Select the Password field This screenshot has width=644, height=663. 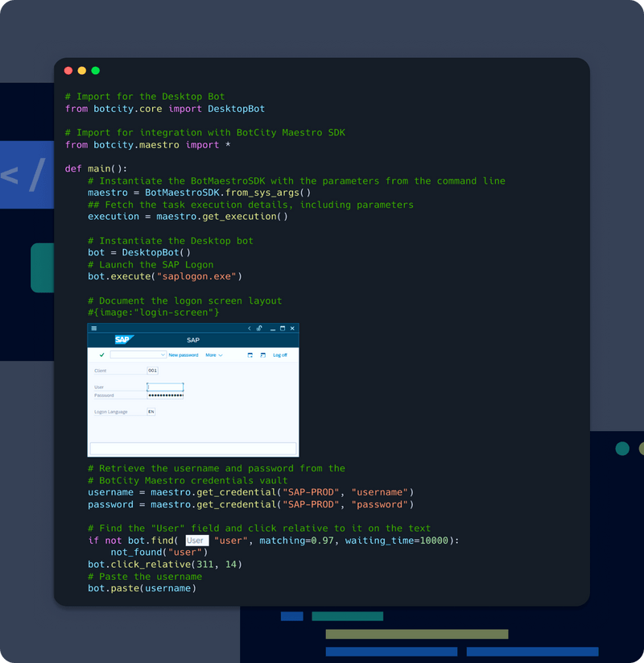(165, 396)
